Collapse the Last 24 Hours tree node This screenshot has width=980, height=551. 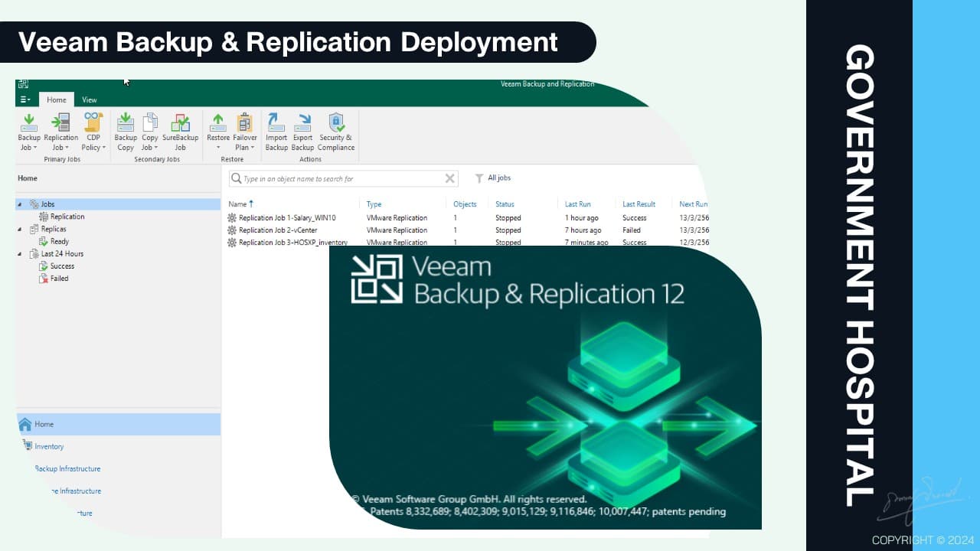pyautogui.click(x=20, y=253)
